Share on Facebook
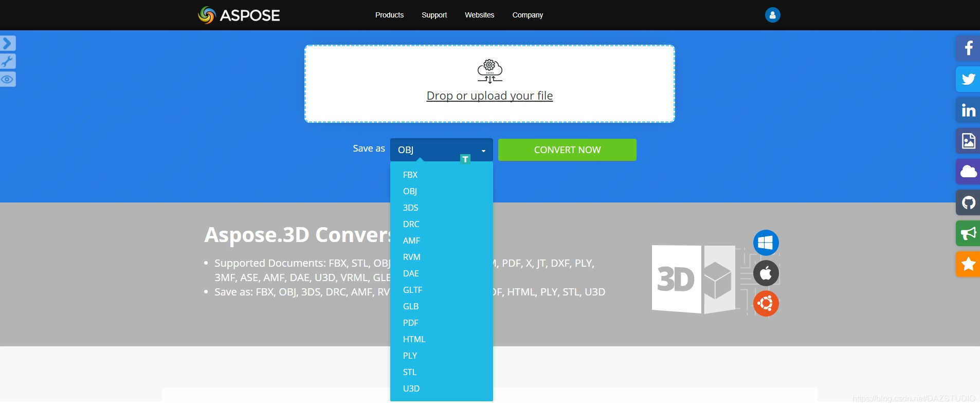The width and height of the screenshot is (980, 408). tap(968, 48)
